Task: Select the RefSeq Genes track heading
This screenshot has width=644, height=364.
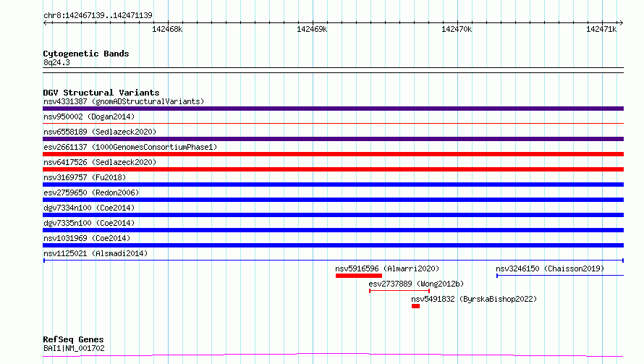Action: 74,339
